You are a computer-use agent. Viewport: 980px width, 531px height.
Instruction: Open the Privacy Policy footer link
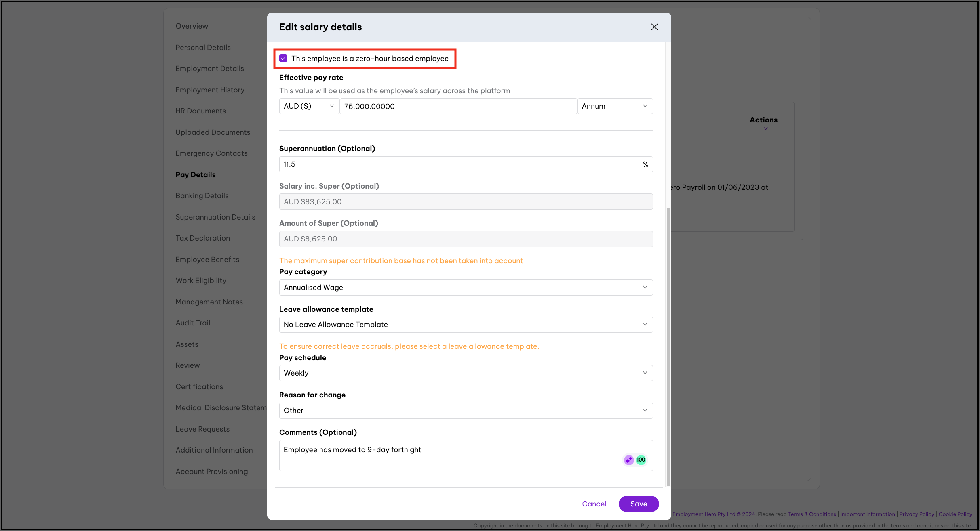coord(916,514)
